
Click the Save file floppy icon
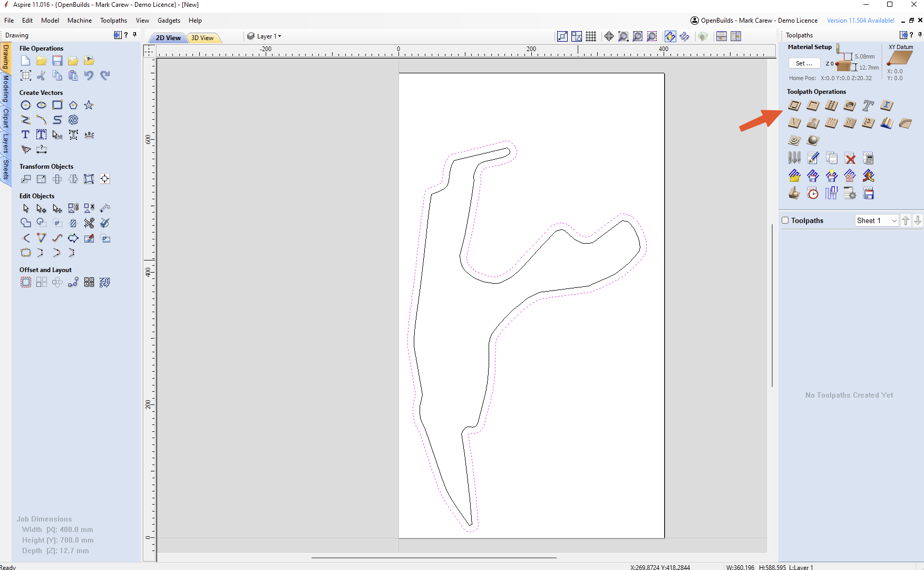(x=57, y=61)
